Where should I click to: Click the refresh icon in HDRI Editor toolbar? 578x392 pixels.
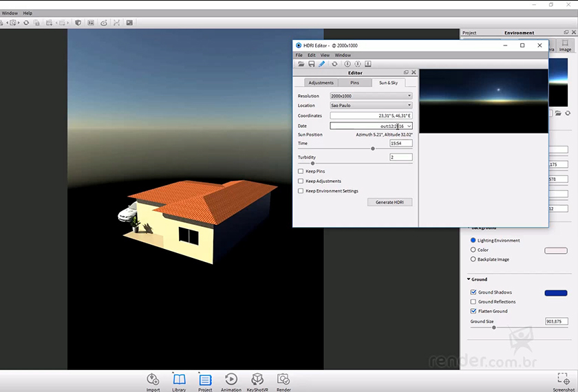click(x=334, y=64)
